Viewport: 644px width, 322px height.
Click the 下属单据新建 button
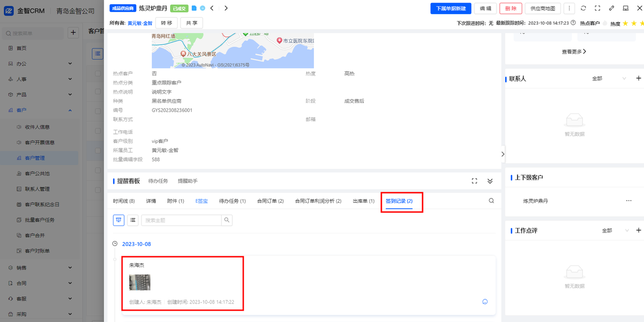click(x=451, y=8)
